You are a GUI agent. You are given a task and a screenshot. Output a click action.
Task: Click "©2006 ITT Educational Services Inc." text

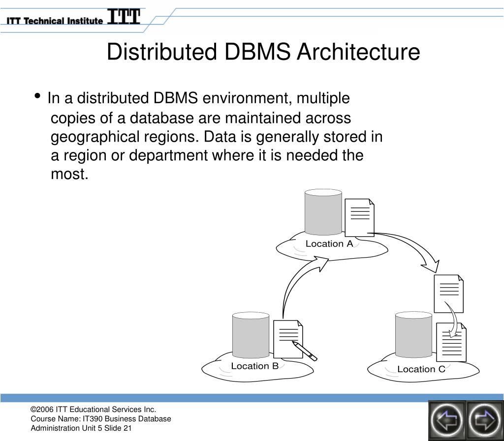[x=93, y=410]
